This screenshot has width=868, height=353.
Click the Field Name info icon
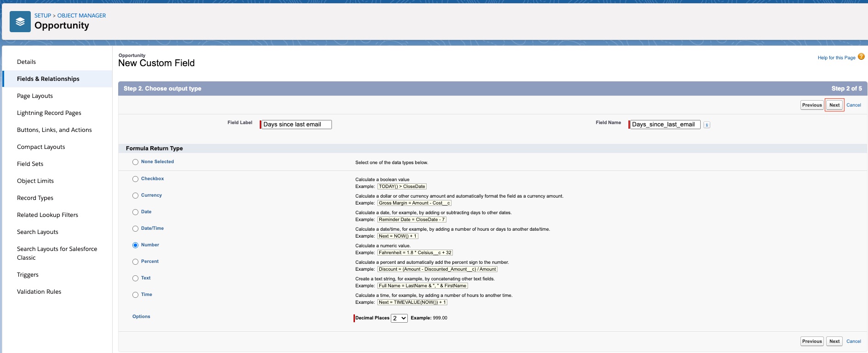tap(707, 125)
